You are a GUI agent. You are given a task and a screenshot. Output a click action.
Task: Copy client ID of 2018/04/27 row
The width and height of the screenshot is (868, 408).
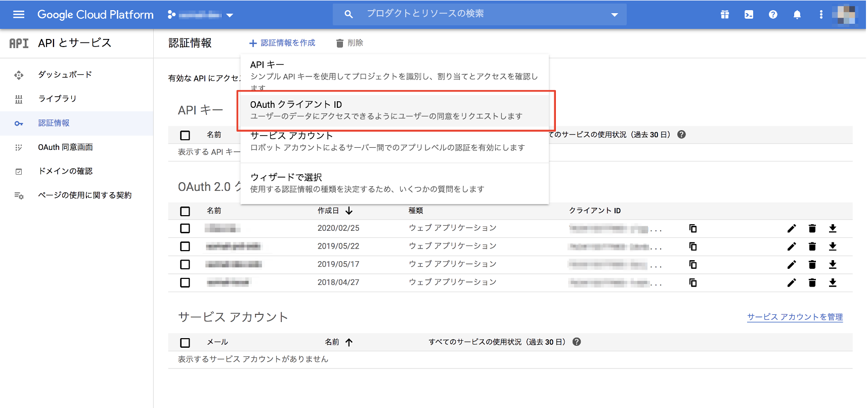(693, 282)
